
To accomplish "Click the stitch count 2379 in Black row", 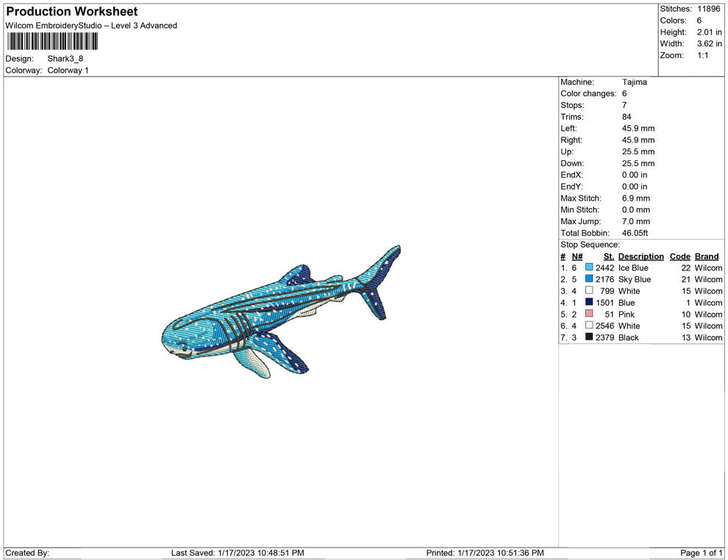I will point(605,337).
